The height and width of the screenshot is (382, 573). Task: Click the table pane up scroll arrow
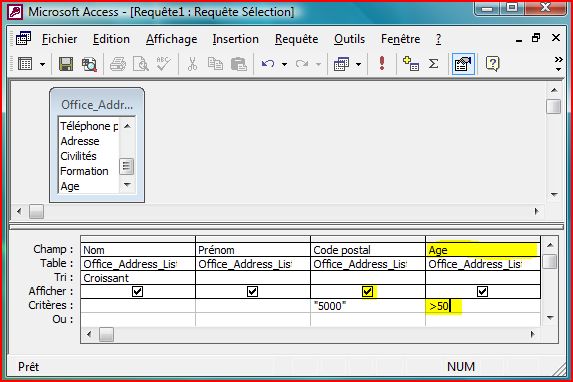click(x=554, y=90)
